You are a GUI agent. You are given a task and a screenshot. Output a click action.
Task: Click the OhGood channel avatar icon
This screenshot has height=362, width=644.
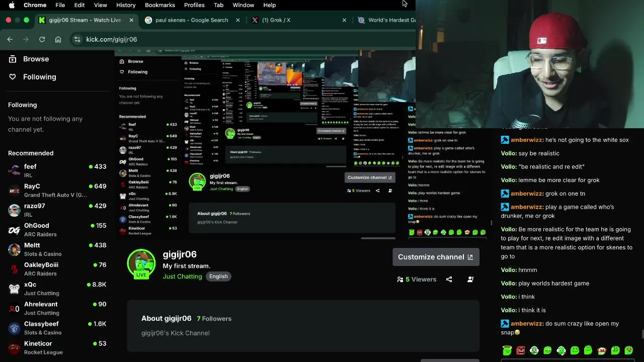point(15,230)
